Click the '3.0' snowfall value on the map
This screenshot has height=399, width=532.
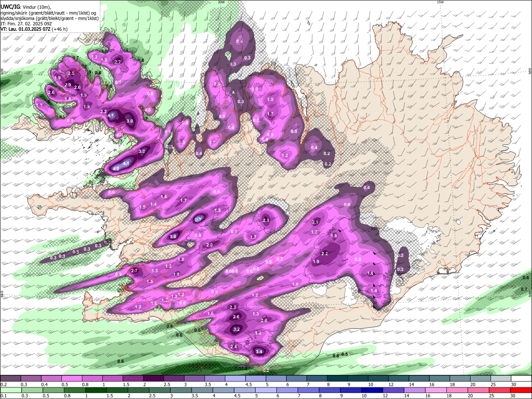click(x=130, y=121)
